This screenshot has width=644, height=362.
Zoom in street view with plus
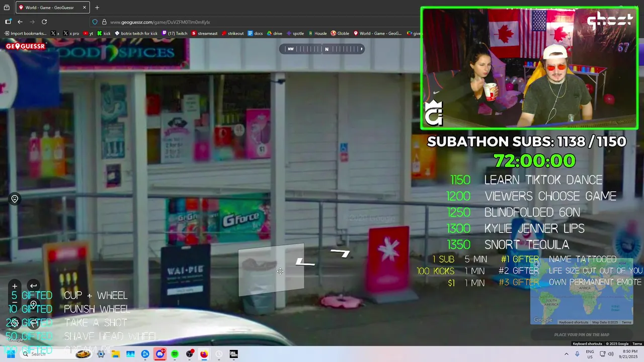[x=15, y=286]
